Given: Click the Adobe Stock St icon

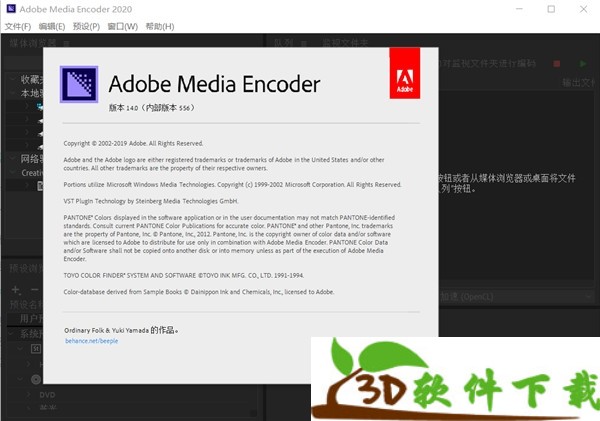Looking at the screenshot, I should [x=36, y=349].
